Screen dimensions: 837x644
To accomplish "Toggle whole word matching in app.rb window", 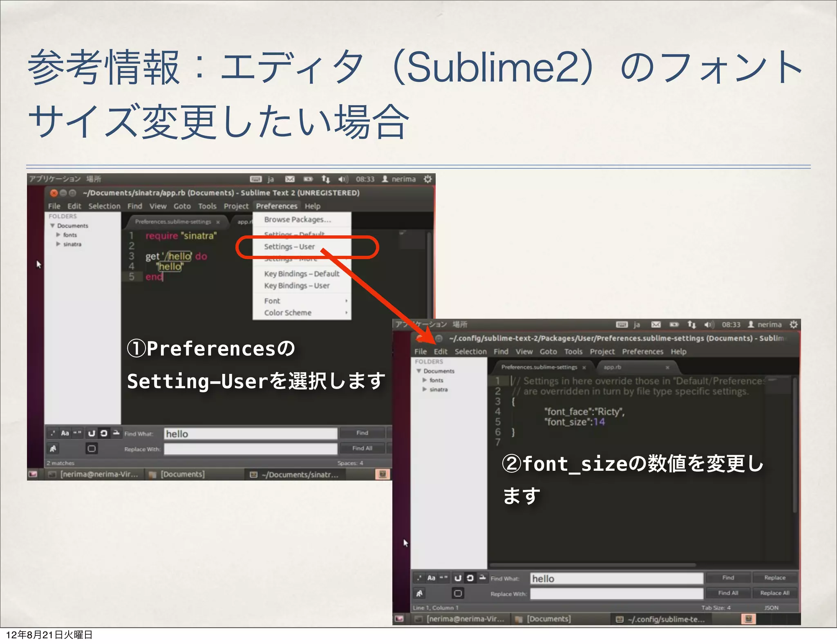I will pos(77,433).
